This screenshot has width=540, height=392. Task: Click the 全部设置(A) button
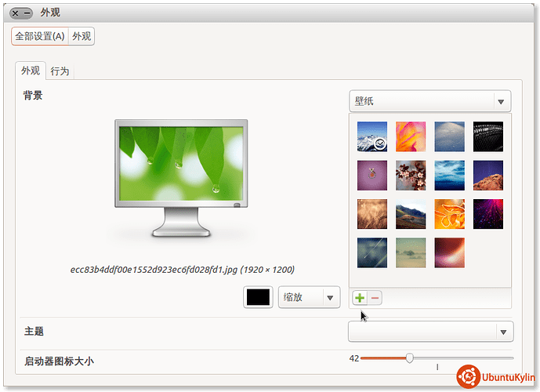[40, 36]
